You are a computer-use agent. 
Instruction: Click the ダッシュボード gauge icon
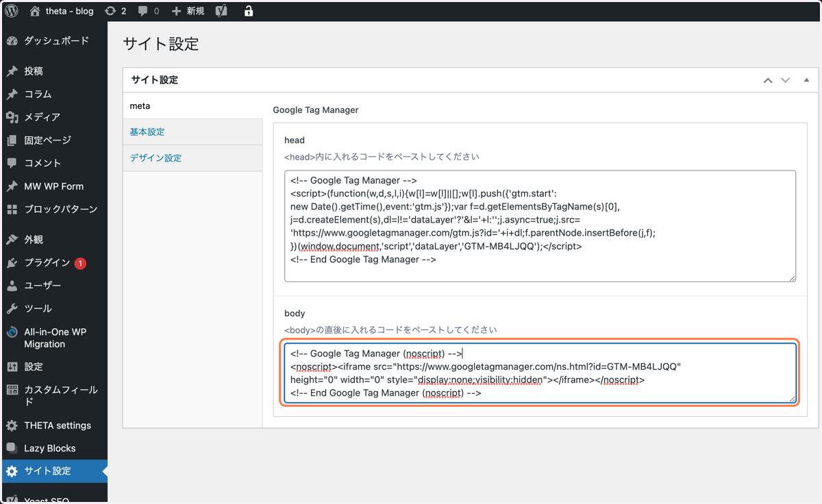click(12, 41)
